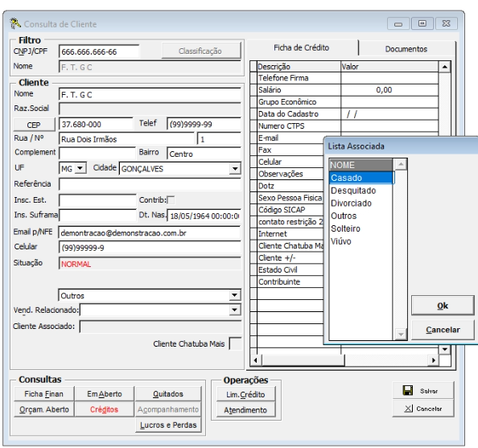Click the application icon in title bar
The height and width of the screenshot is (448, 478).
click(15, 23)
